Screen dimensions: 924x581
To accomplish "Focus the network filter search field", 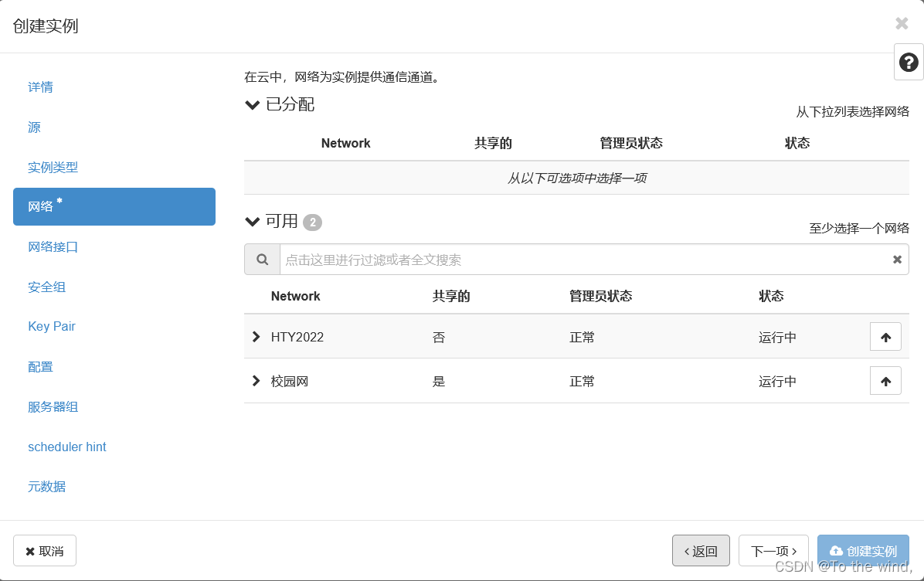I will pyautogui.click(x=583, y=260).
